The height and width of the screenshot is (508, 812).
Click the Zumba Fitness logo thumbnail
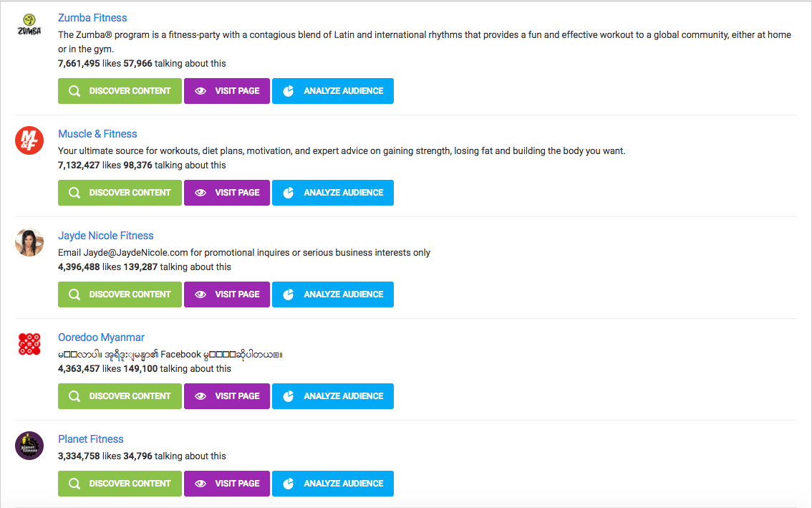(29, 25)
